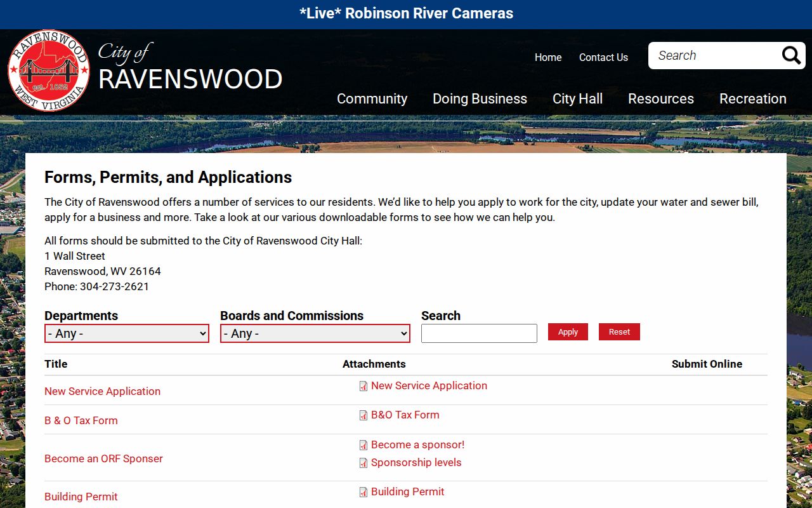
Task: Go to the Home link
Action: (x=548, y=57)
